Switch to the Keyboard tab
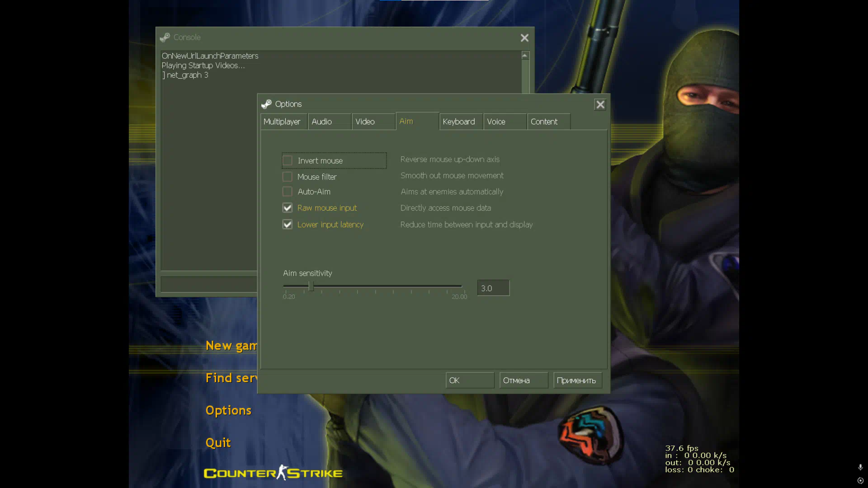Image resolution: width=868 pixels, height=488 pixels. click(461, 122)
